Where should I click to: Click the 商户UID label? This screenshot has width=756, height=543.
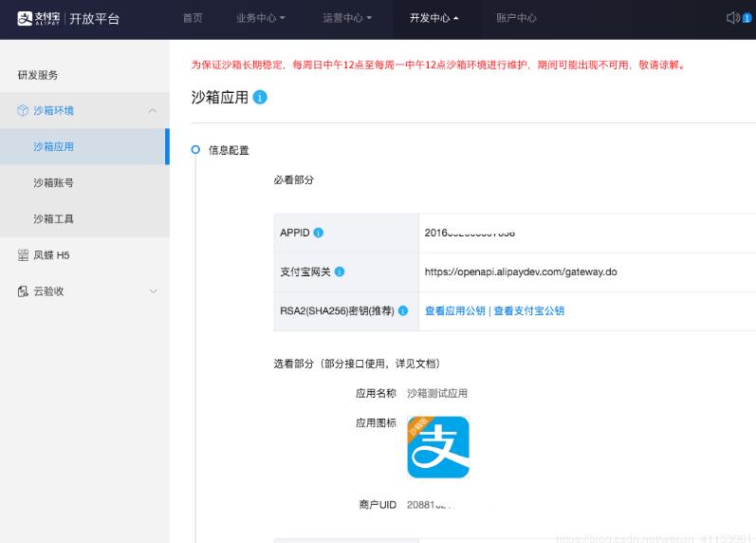pyautogui.click(x=378, y=505)
